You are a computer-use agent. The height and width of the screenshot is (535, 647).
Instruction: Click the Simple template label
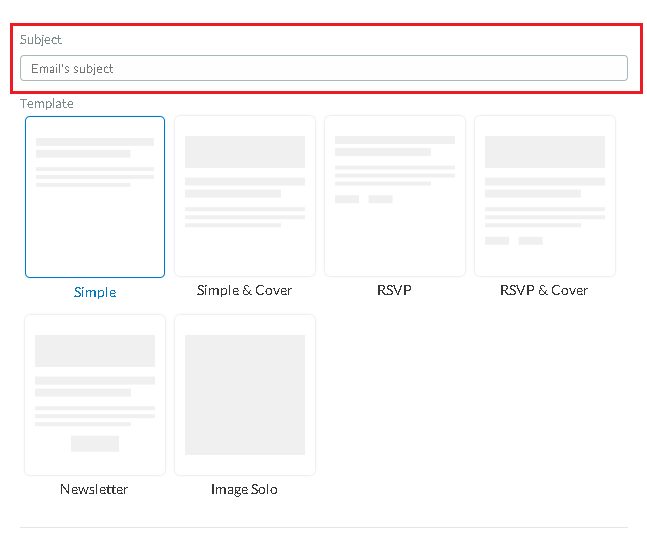[95, 292]
